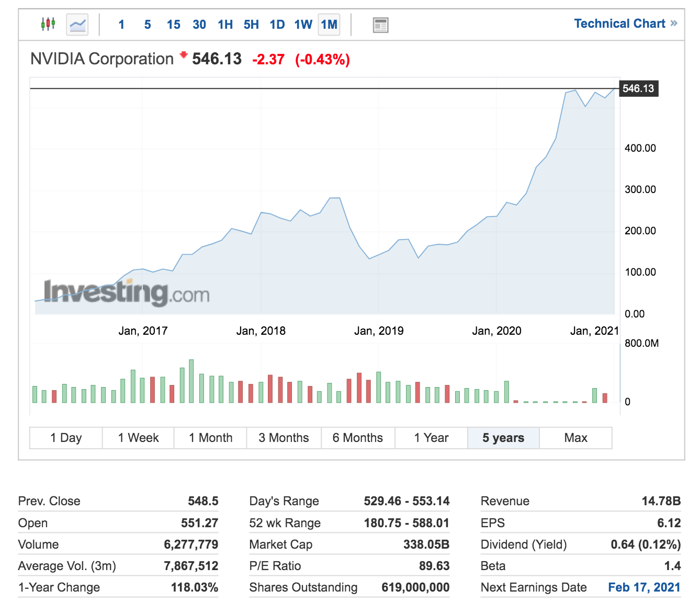Viewport: 700px width, 613px height.
Task: Show the 1 Day time range
Action: coord(66,438)
